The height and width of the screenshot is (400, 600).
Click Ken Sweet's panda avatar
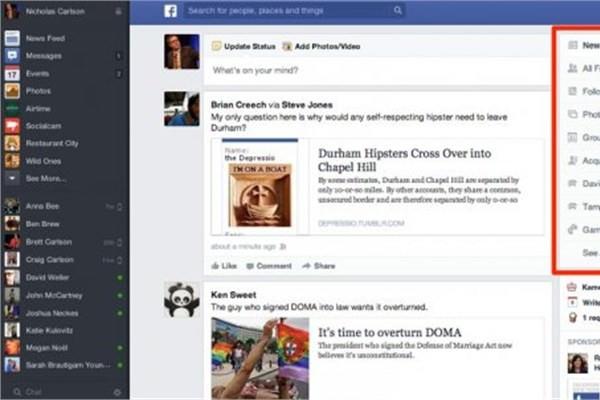182,300
